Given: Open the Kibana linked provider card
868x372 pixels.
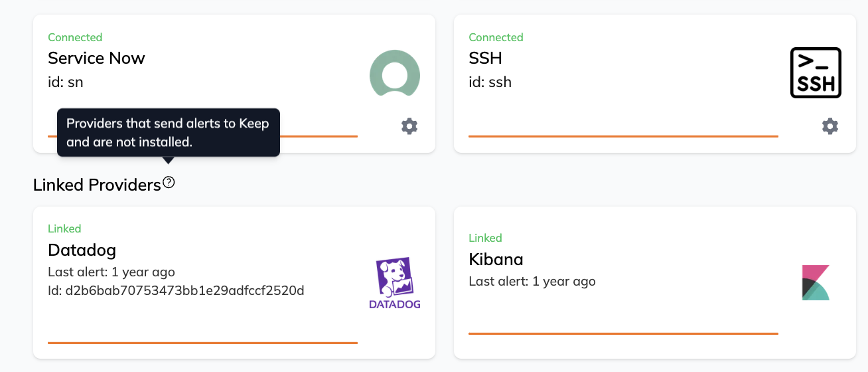Looking at the screenshot, I should pyautogui.click(x=655, y=283).
